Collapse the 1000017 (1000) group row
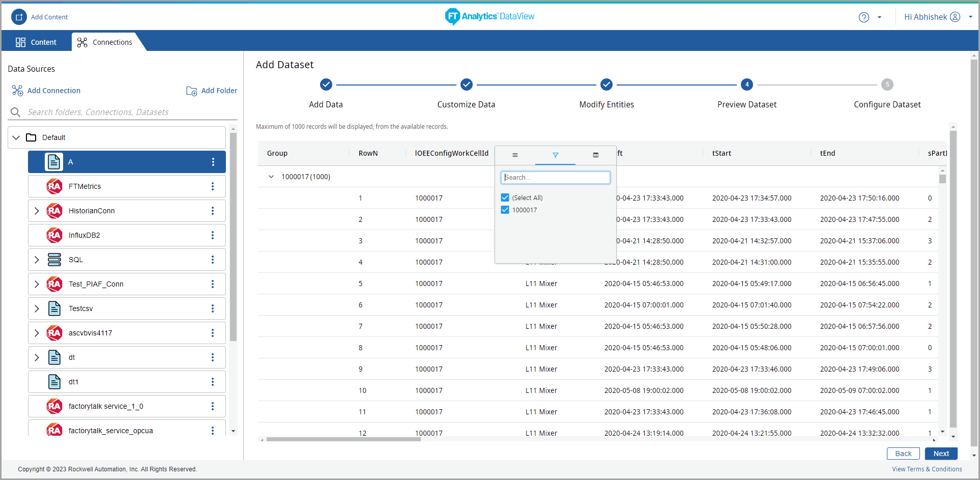Viewport: 980px width, 480px height. click(x=271, y=177)
